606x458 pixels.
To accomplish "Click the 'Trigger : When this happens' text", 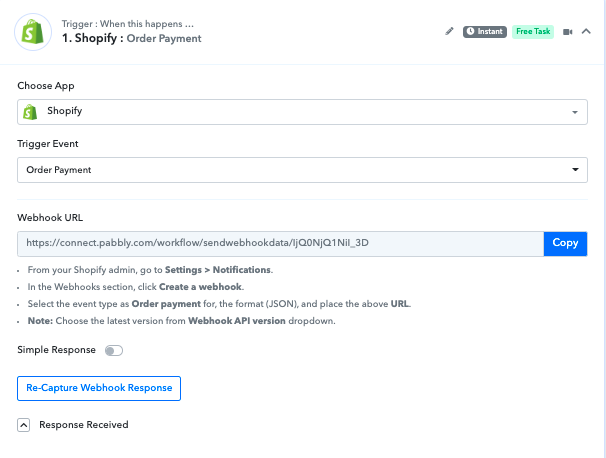I will (128, 24).
